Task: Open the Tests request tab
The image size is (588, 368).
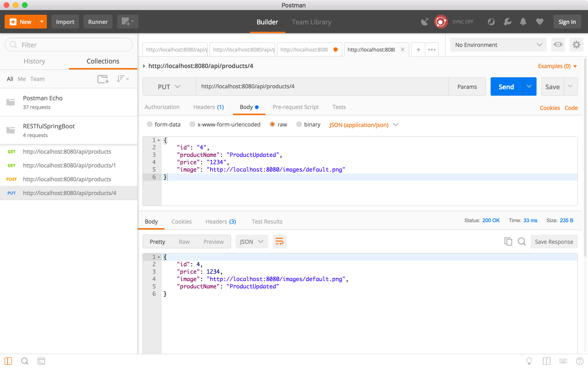Action: coord(339,107)
